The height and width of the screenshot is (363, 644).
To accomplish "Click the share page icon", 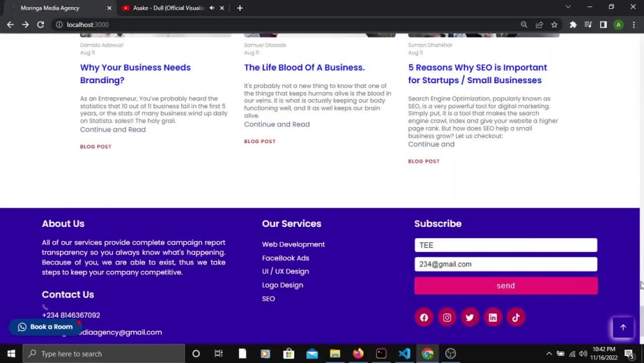I will 539,25.
